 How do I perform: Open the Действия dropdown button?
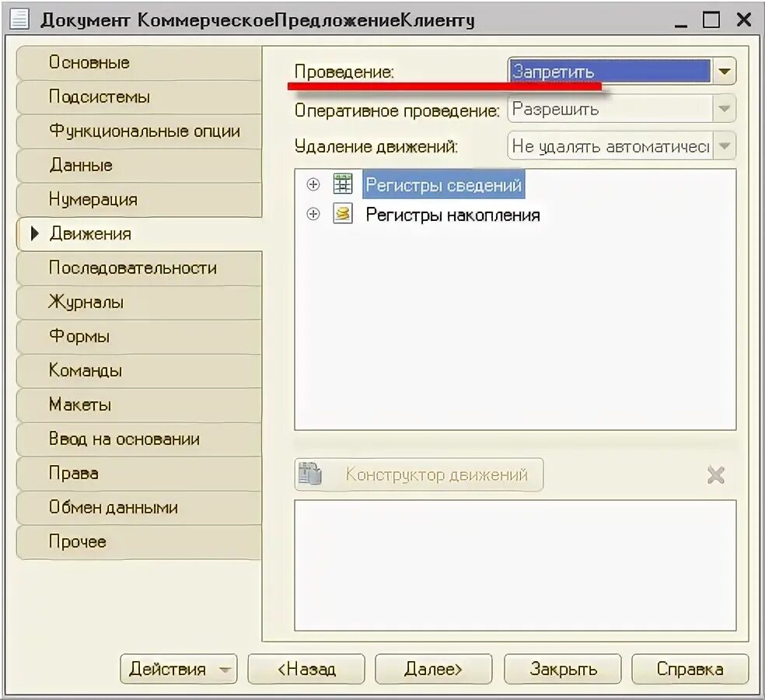pos(179,669)
